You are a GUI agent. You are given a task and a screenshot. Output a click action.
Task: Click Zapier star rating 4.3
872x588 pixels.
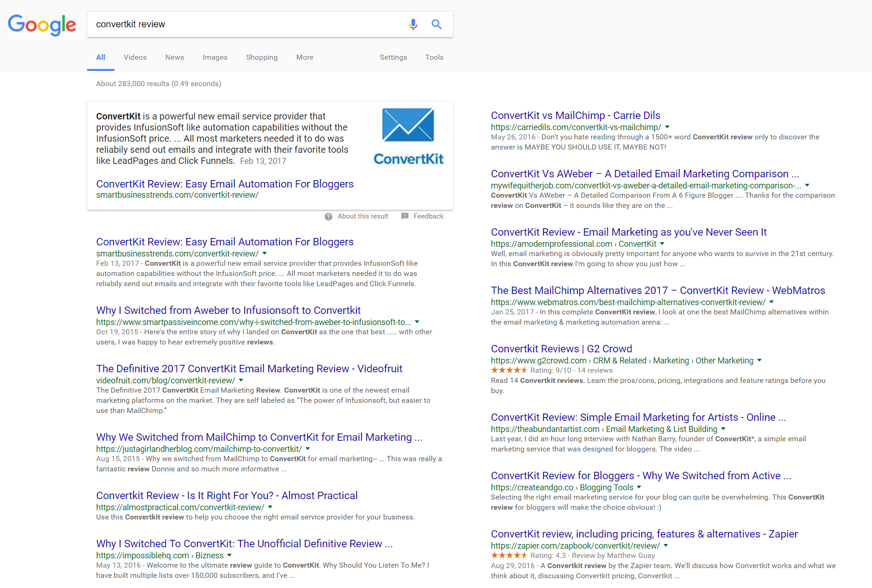click(509, 556)
